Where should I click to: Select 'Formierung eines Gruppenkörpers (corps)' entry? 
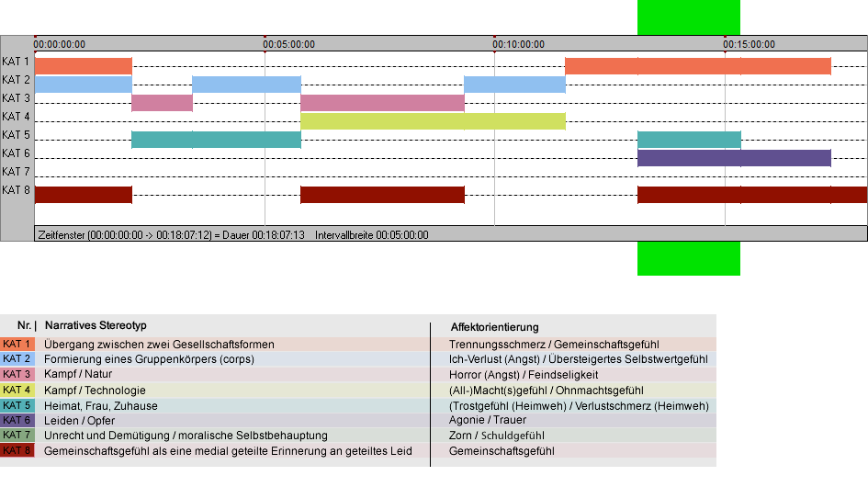[149, 359]
